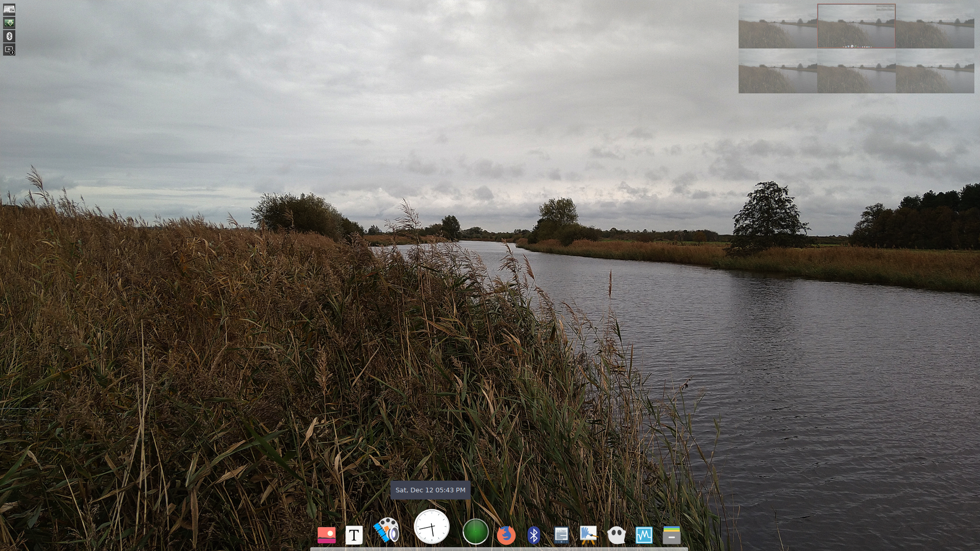Select the top-right desktop in the pager

point(936,27)
